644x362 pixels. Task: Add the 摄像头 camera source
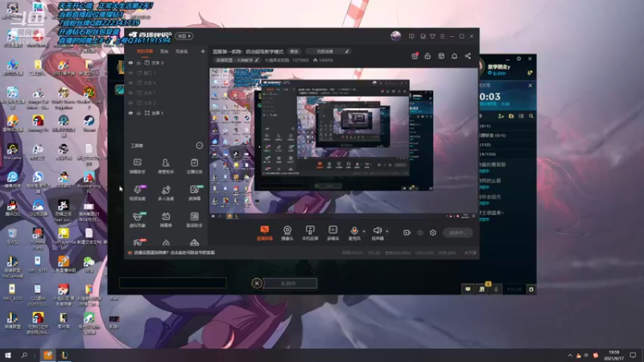click(x=287, y=232)
